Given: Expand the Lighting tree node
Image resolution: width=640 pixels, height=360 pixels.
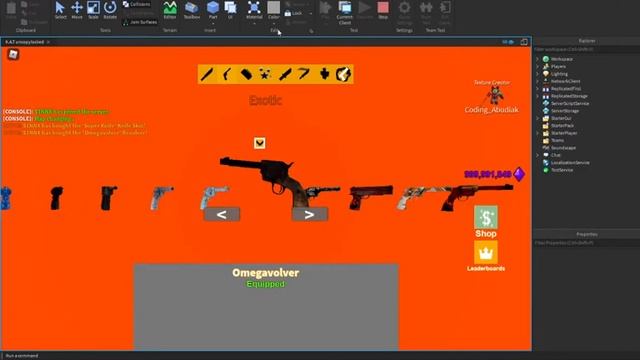Looking at the screenshot, I should click(537, 74).
